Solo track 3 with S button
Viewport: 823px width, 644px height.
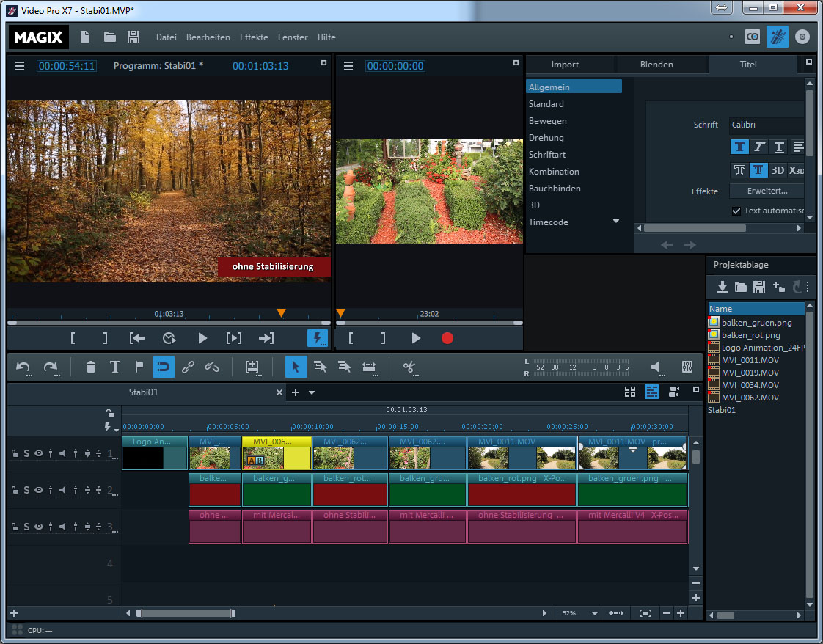coord(26,527)
